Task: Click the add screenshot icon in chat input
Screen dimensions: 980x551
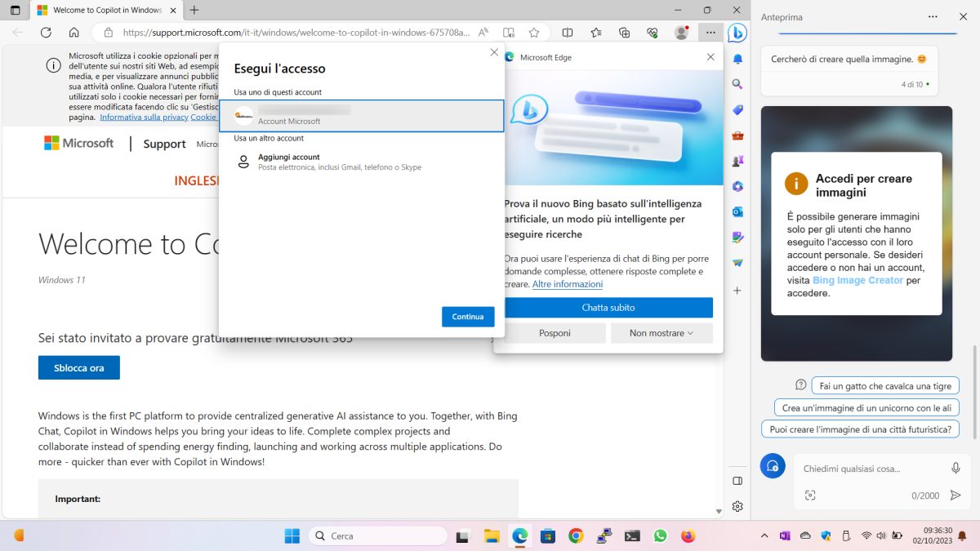Action: coord(810,495)
